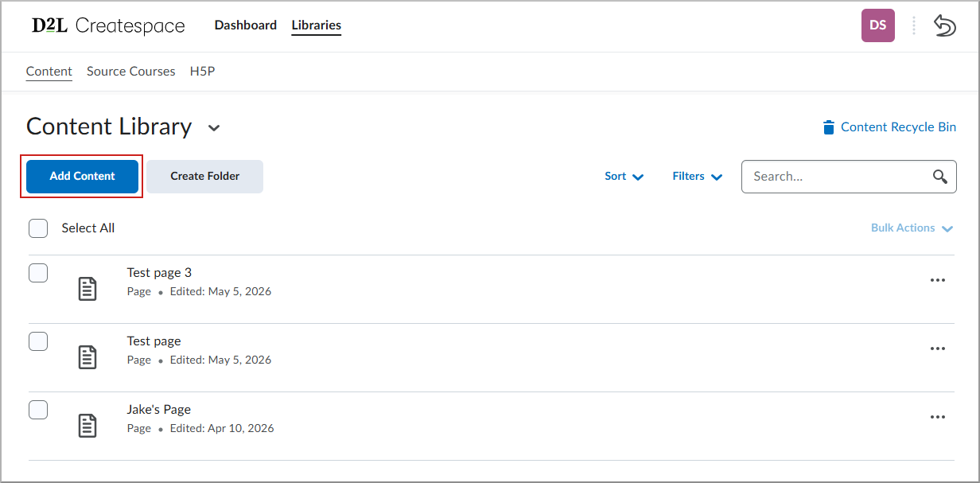Tick the checkbox for Test page 3
This screenshot has width=980, height=483.
[x=38, y=273]
